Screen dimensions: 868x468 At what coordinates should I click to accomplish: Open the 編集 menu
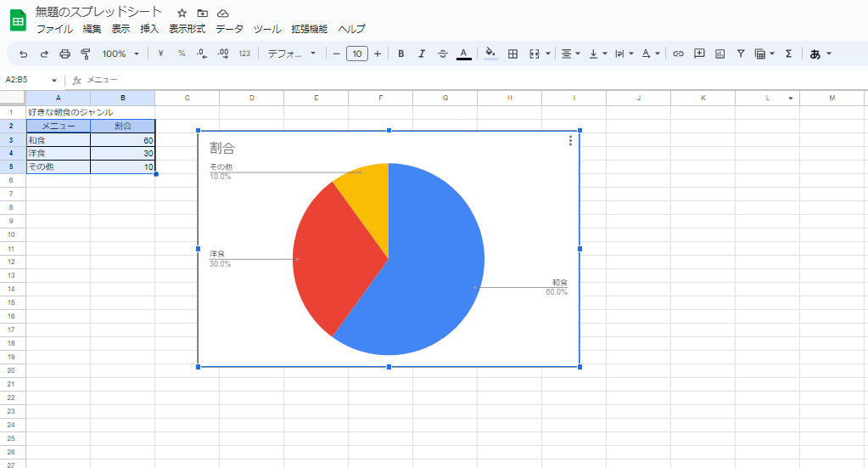[x=92, y=29]
